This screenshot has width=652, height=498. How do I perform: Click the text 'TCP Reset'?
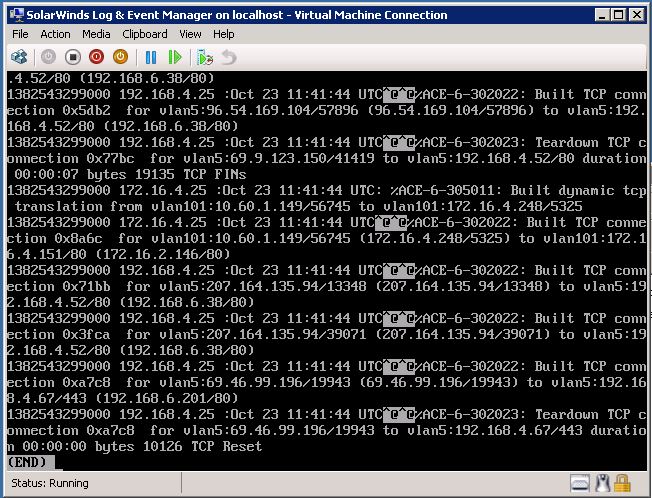(x=227, y=446)
